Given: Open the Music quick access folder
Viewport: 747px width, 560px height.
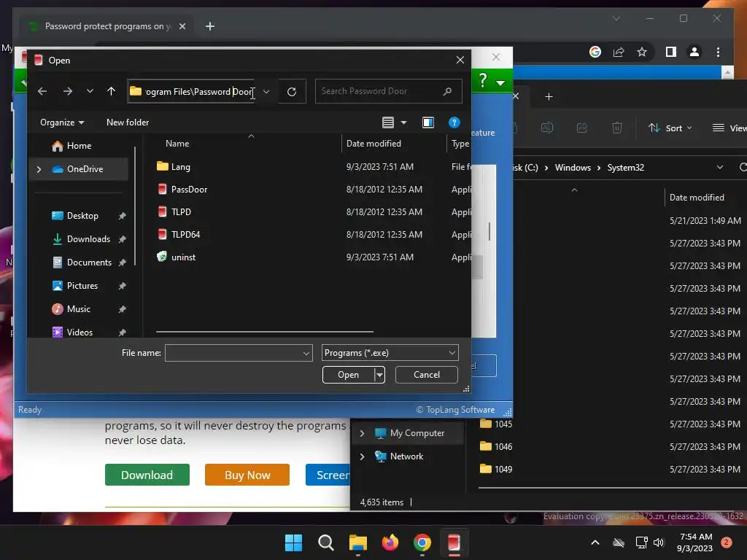Looking at the screenshot, I should click(79, 309).
